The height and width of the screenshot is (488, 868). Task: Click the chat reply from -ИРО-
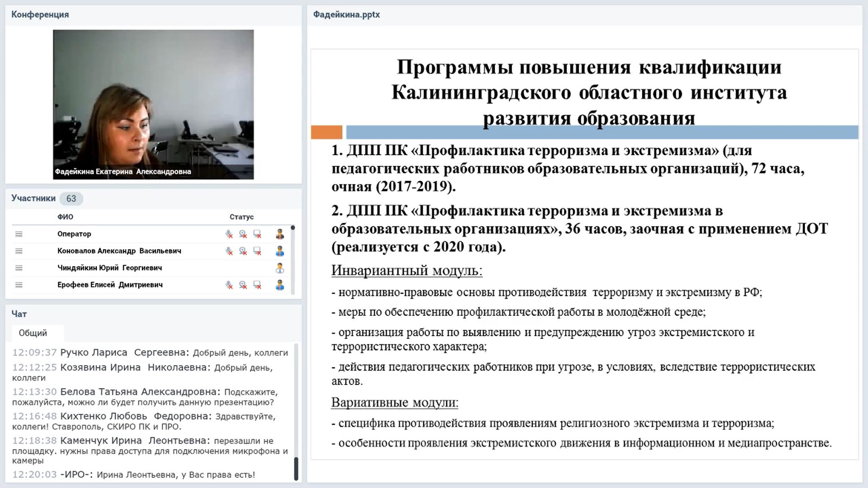coord(134,474)
